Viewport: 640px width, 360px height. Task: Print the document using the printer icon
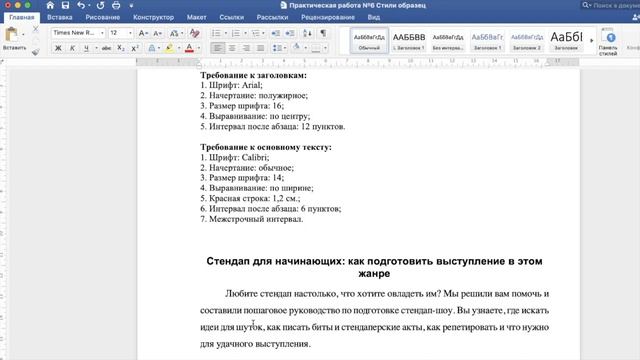point(116,5)
